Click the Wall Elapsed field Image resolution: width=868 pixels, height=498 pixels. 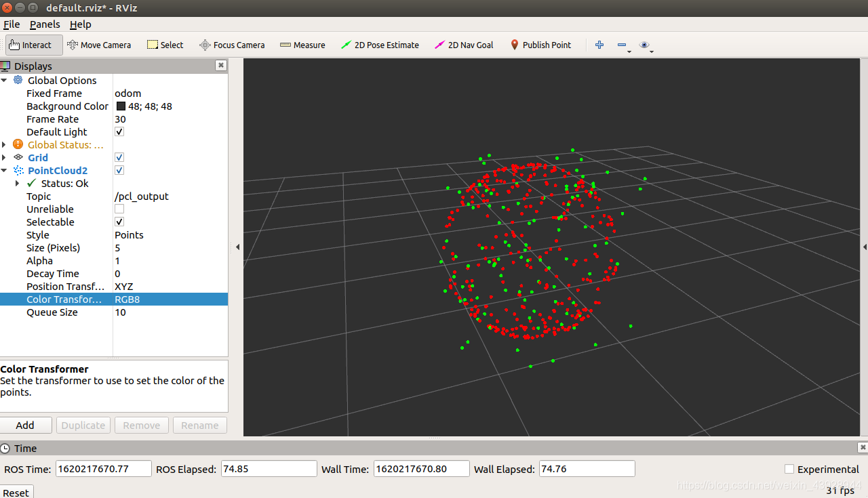click(587, 469)
